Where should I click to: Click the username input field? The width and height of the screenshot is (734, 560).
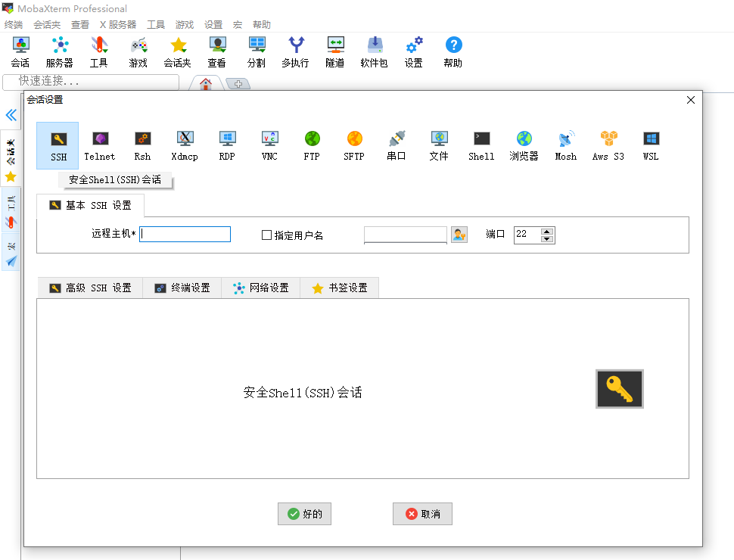coord(406,235)
